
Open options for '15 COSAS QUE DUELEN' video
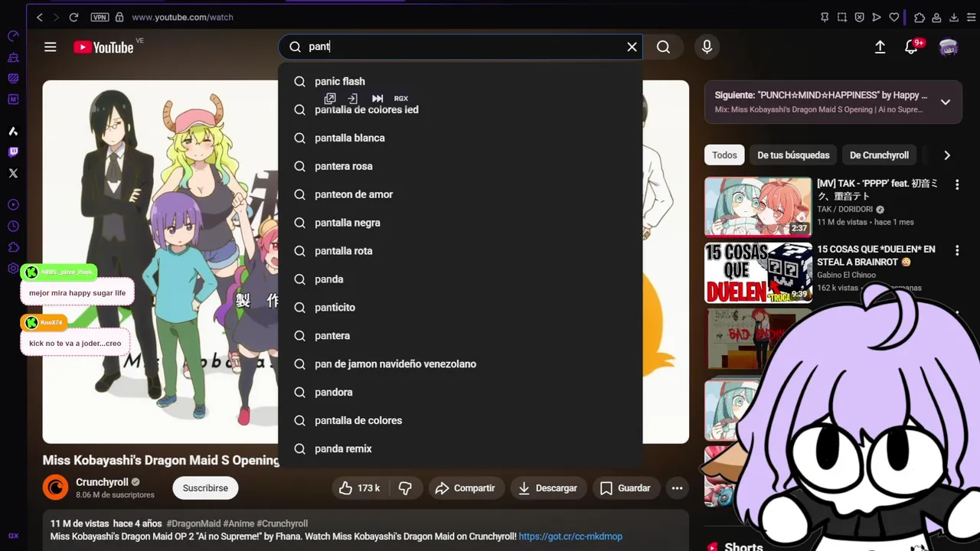[x=957, y=250]
